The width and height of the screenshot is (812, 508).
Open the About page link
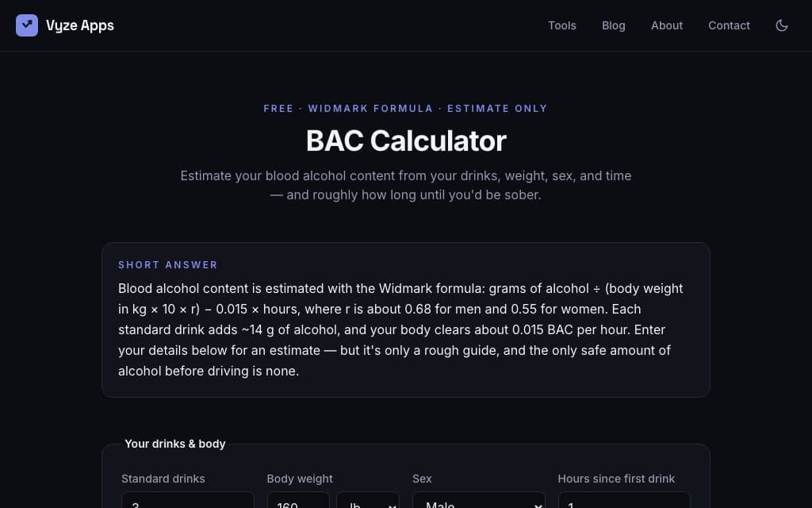pyautogui.click(x=666, y=25)
